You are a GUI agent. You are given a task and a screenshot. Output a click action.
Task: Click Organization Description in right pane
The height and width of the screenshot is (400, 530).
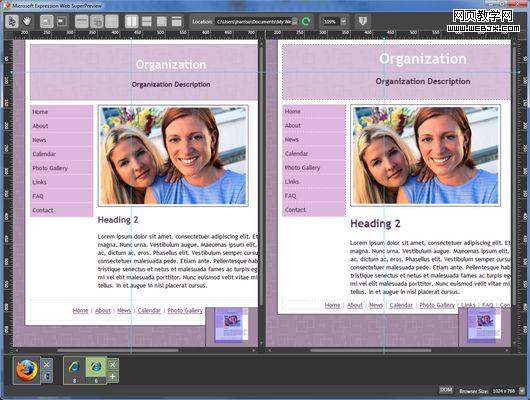click(x=423, y=81)
